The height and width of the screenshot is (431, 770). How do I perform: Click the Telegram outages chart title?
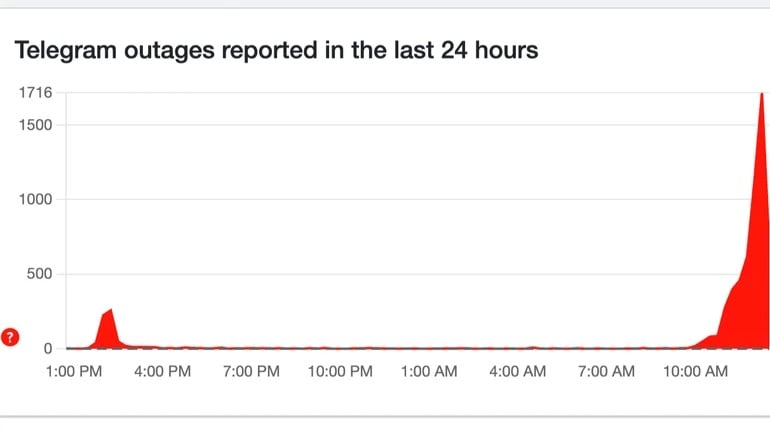tap(276, 50)
